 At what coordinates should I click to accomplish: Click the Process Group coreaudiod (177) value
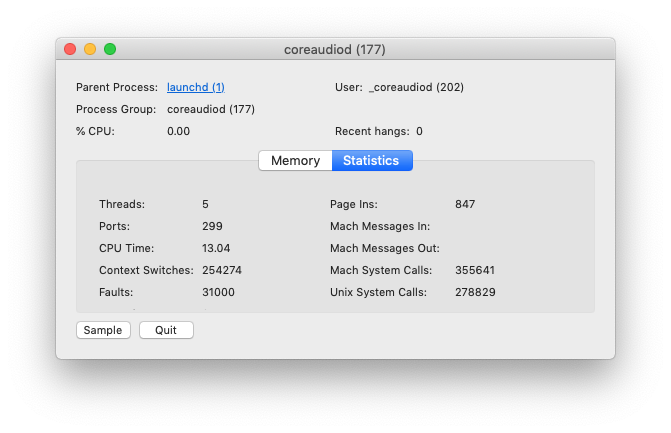(x=211, y=110)
